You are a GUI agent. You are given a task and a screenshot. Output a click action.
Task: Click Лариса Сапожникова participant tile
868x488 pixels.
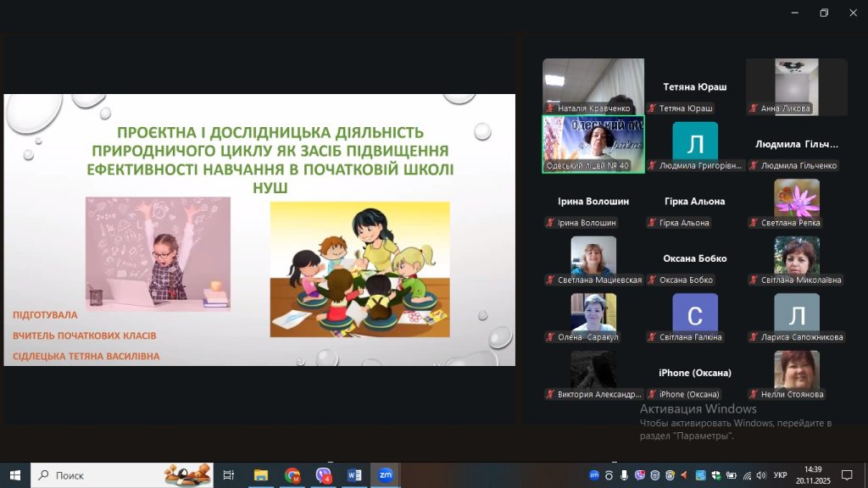point(796,317)
